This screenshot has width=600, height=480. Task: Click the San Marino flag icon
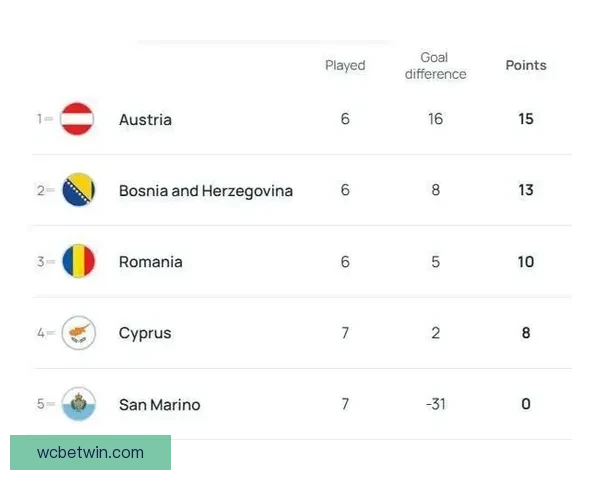pyautogui.click(x=78, y=404)
